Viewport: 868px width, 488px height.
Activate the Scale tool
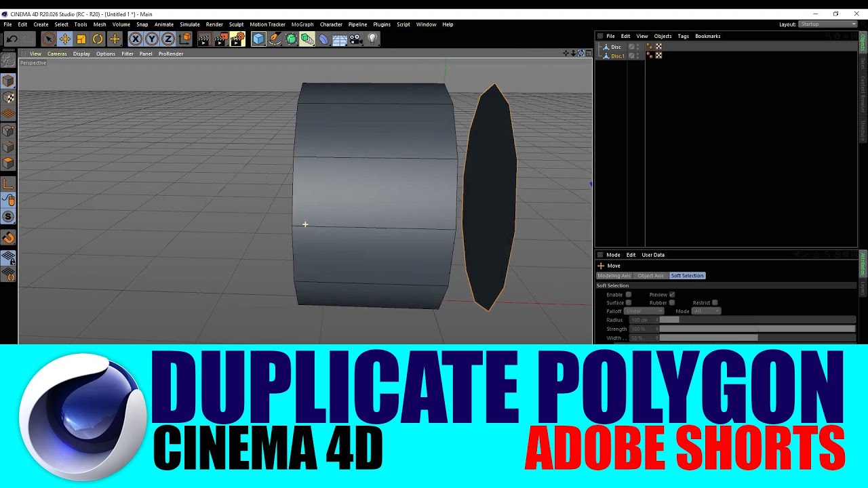click(x=81, y=39)
